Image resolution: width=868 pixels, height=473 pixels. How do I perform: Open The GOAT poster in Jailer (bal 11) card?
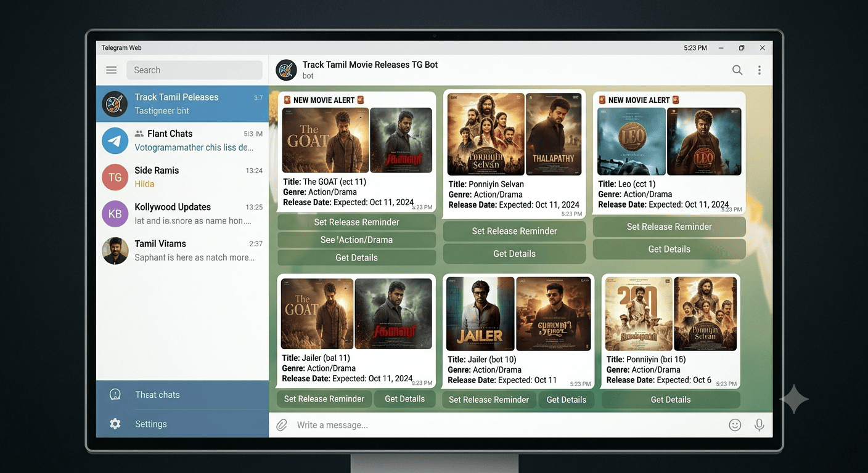(317, 314)
